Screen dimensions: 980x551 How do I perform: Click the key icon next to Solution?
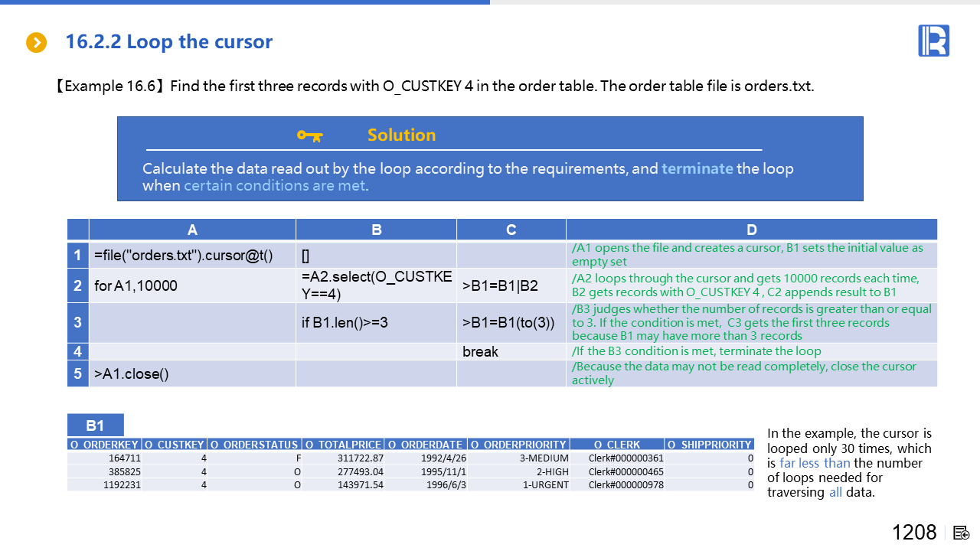coord(310,135)
